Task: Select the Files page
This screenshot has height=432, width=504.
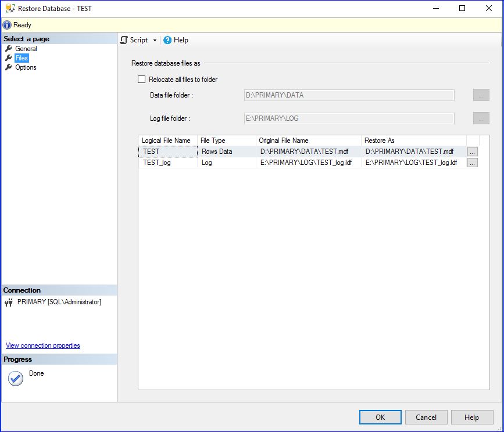Action: click(22, 58)
